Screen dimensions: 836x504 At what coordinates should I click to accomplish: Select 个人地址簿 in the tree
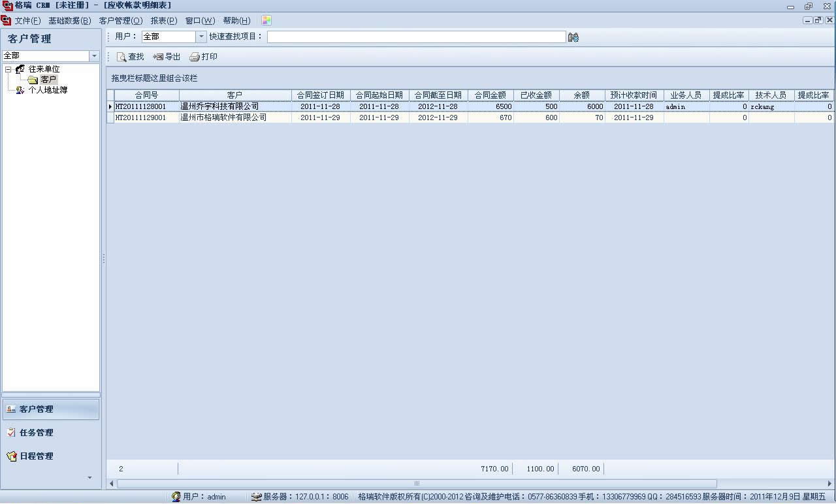tap(48, 90)
